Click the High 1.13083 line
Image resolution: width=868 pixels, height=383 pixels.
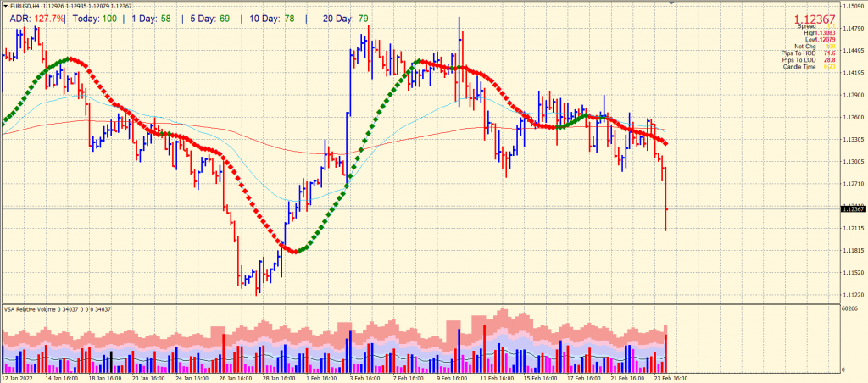(820, 33)
